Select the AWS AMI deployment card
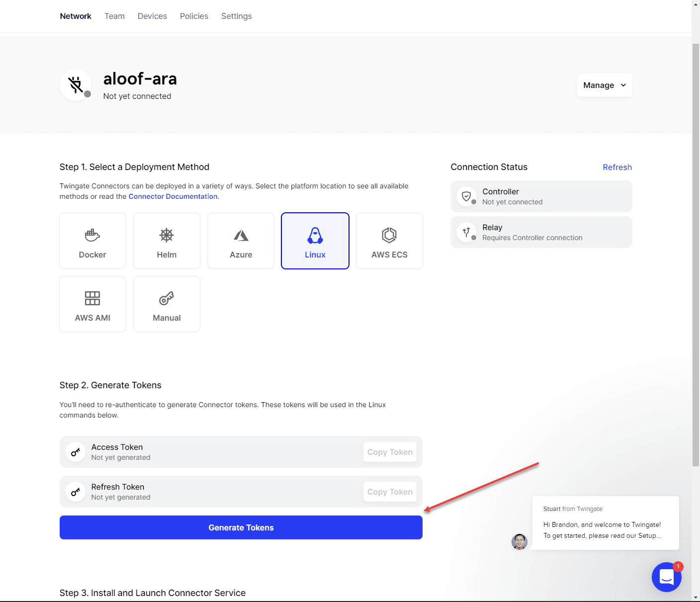The image size is (700, 602). click(x=92, y=304)
